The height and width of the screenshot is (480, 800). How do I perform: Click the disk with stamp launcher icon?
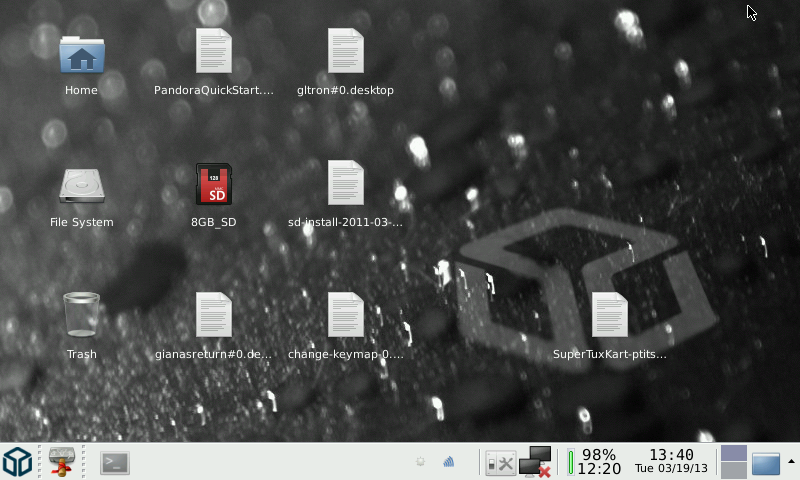63,462
